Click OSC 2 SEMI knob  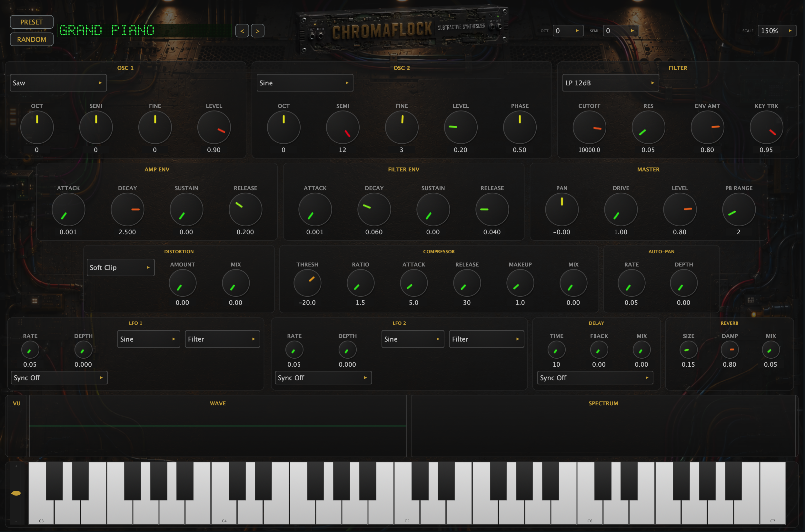coord(343,128)
